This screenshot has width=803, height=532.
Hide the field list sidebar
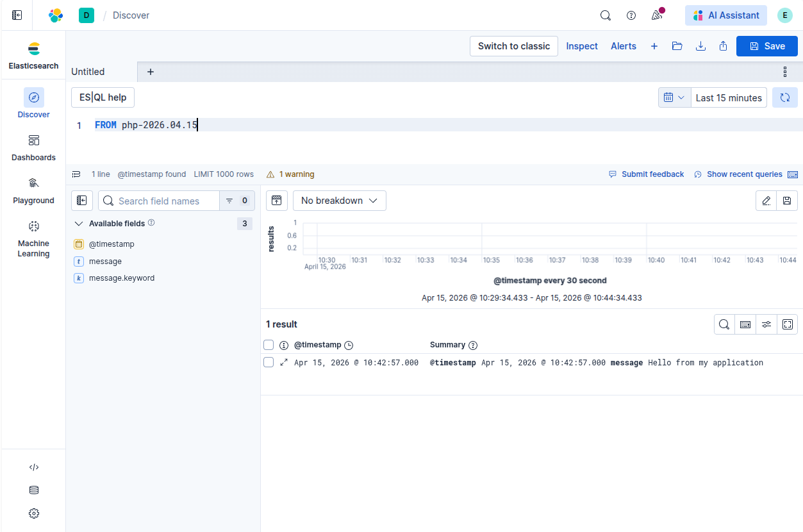click(82, 201)
